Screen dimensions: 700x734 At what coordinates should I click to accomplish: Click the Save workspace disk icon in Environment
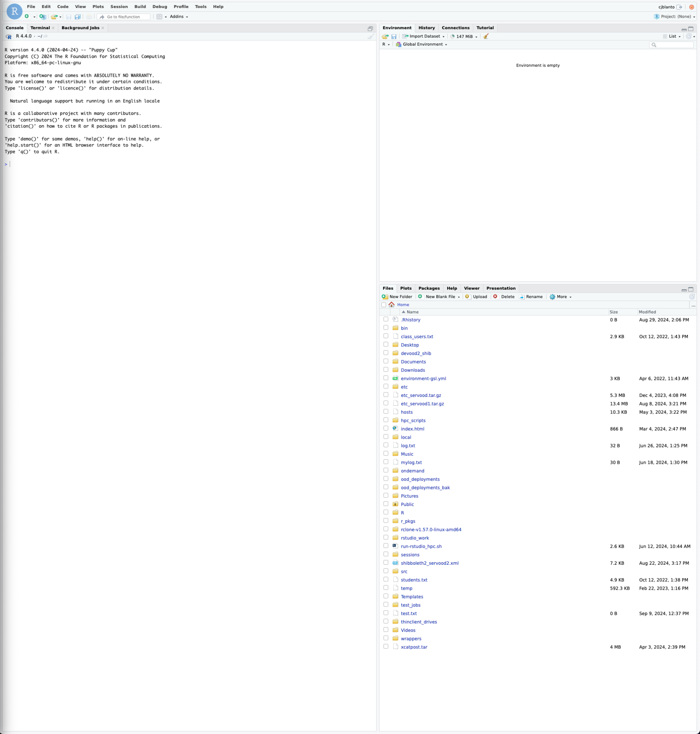(x=394, y=36)
